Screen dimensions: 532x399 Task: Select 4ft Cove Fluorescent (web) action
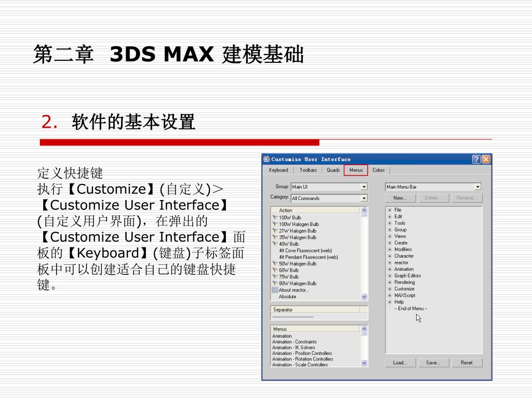click(x=305, y=250)
